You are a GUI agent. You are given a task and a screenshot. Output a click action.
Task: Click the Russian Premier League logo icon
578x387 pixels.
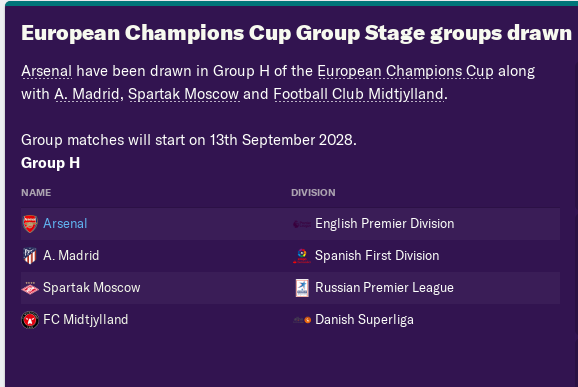(x=302, y=288)
